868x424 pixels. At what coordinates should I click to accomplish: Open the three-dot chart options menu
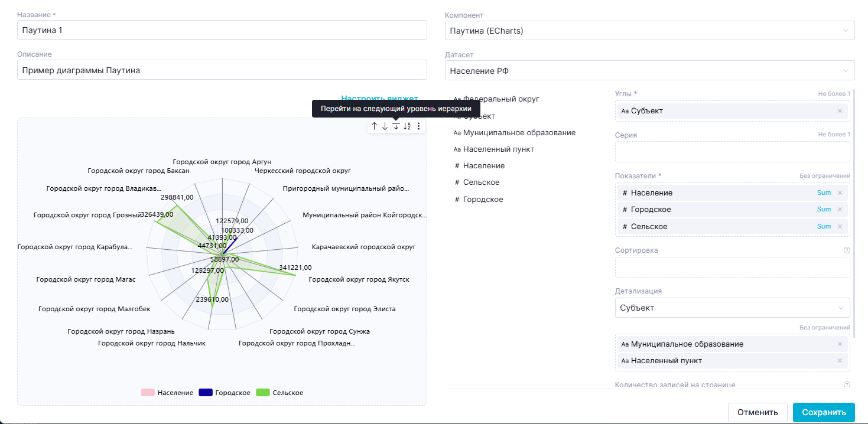(x=418, y=126)
